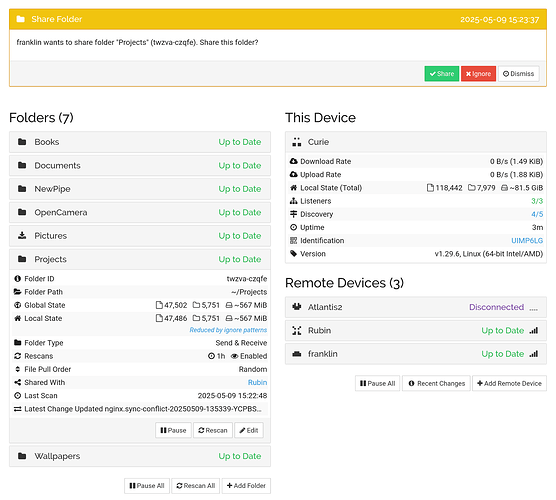Click the Rubin device identicon
The height and width of the screenshot is (500, 556).
296,330
